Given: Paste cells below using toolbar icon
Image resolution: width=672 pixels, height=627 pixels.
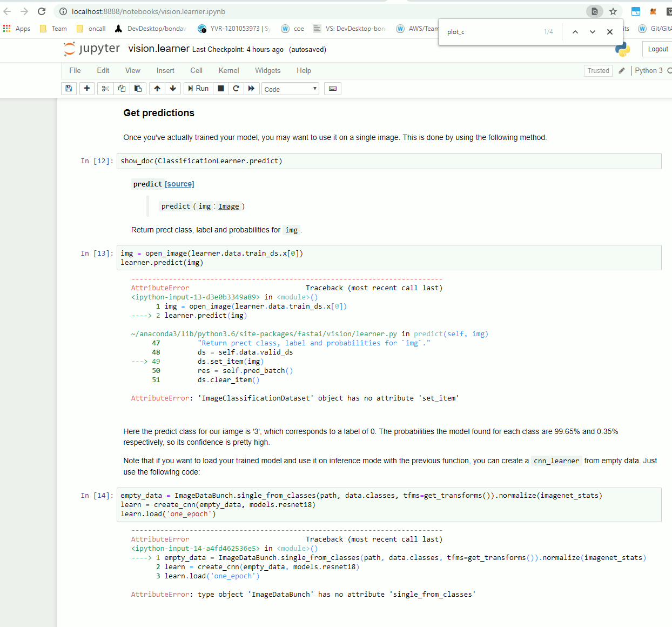Looking at the screenshot, I should (138, 89).
